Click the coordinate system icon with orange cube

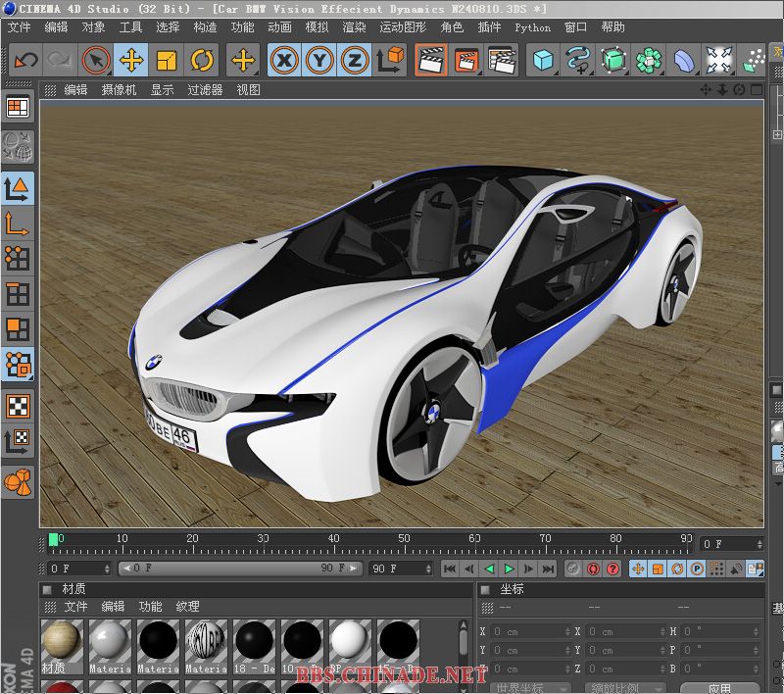click(390, 61)
